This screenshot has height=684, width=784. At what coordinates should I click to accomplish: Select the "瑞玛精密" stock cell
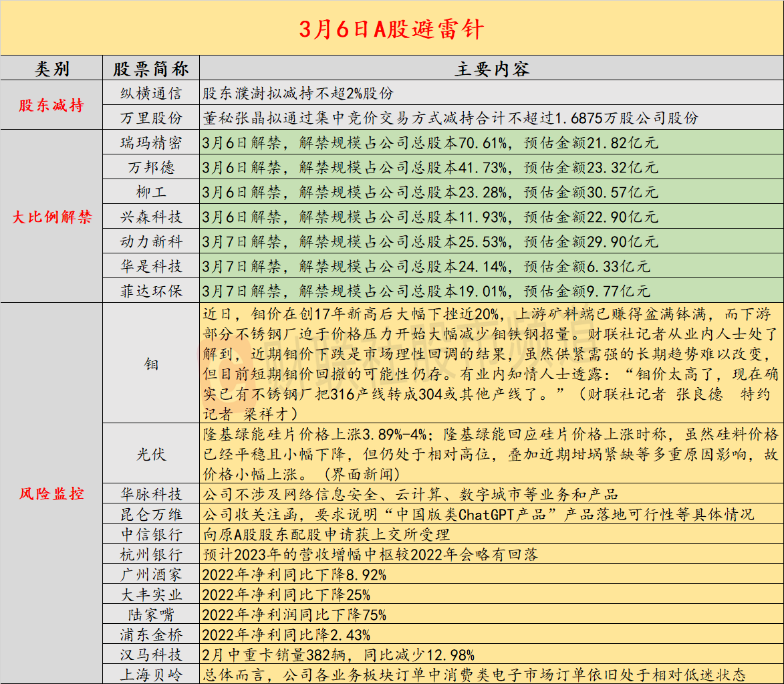pyautogui.click(x=151, y=142)
